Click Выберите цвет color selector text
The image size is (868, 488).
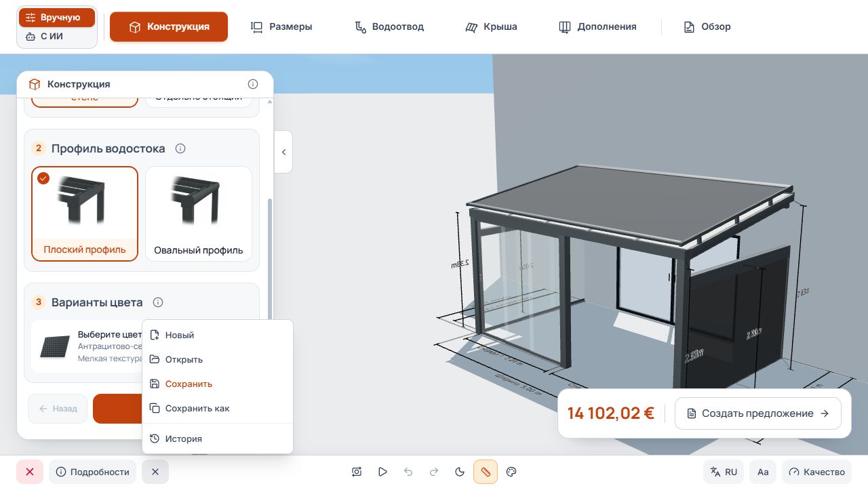pyautogui.click(x=110, y=334)
